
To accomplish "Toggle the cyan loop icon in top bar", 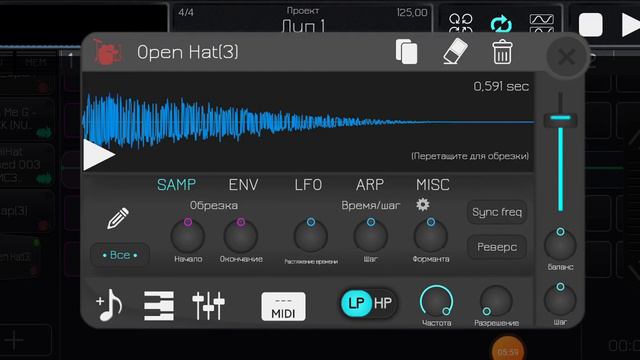I will pyautogui.click(x=501, y=24).
